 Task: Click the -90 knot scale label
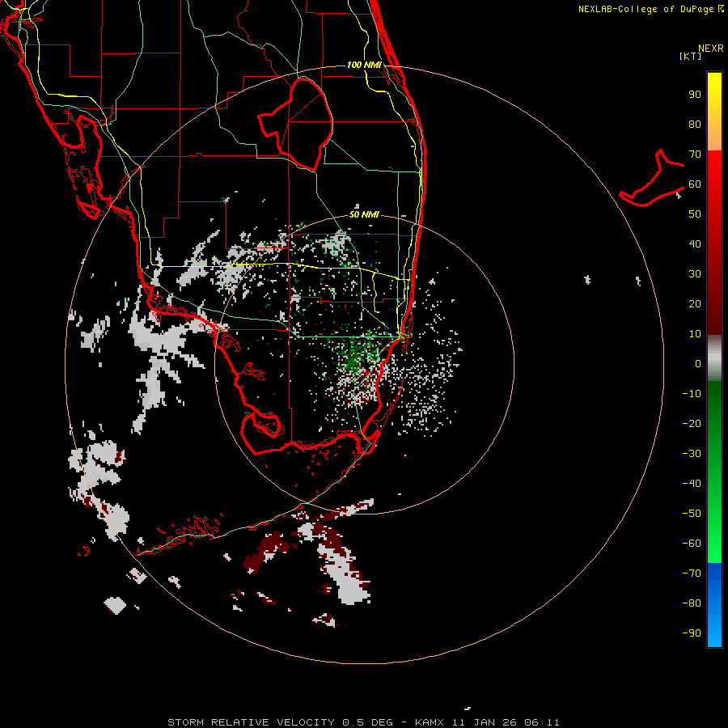(x=692, y=633)
